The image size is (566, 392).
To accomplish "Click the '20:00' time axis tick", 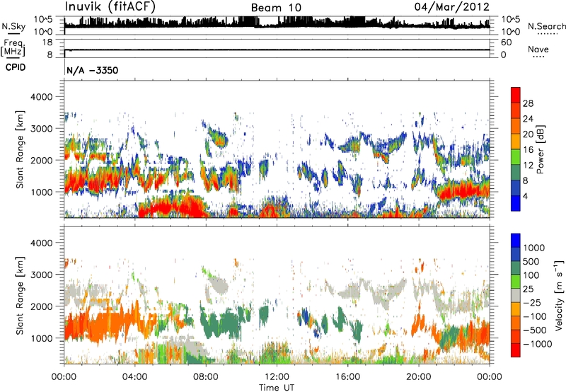I will point(419,377).
